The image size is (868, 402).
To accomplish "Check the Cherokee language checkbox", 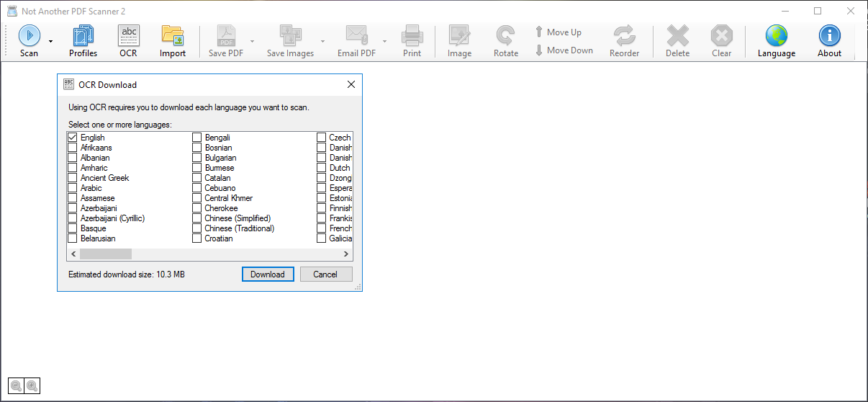I will (196, 207).
